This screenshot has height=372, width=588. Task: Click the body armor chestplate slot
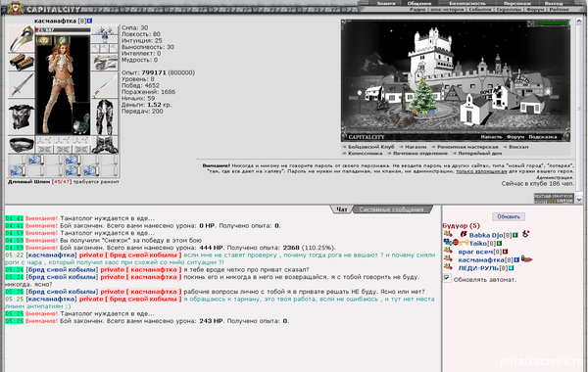22,116
